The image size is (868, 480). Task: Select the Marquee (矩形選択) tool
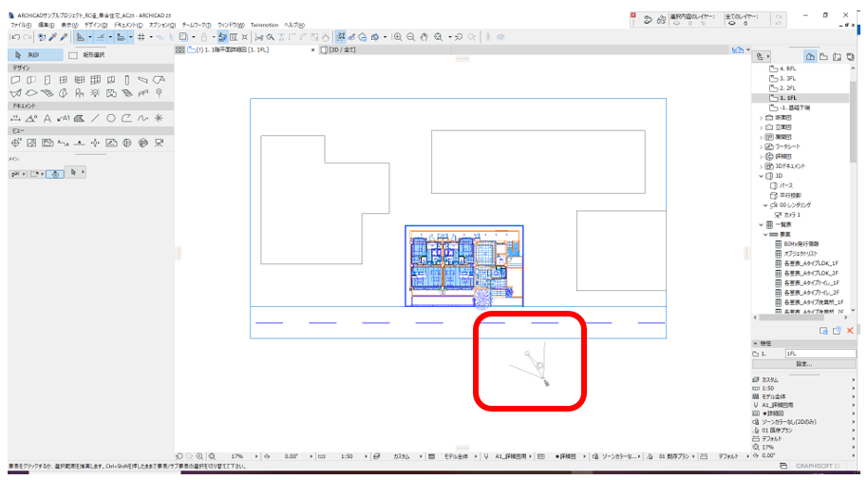click(x=86, y=55)
